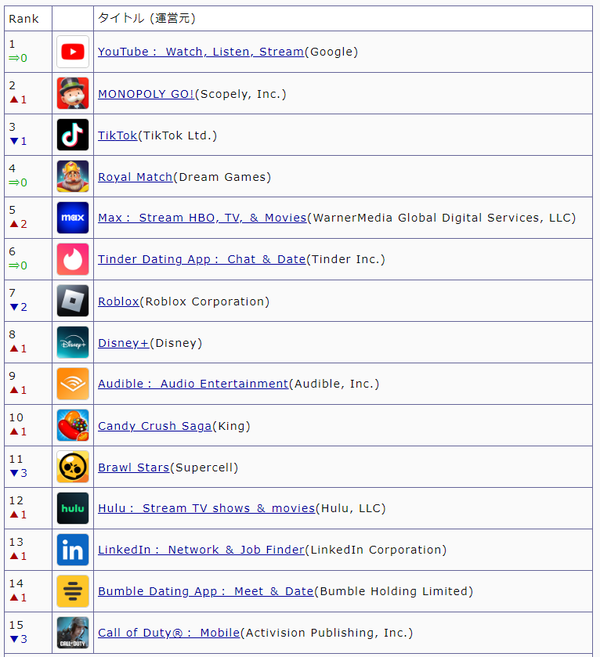
Task: Click rank 13 cell for LinkedIn
Action: pos(28,549)
